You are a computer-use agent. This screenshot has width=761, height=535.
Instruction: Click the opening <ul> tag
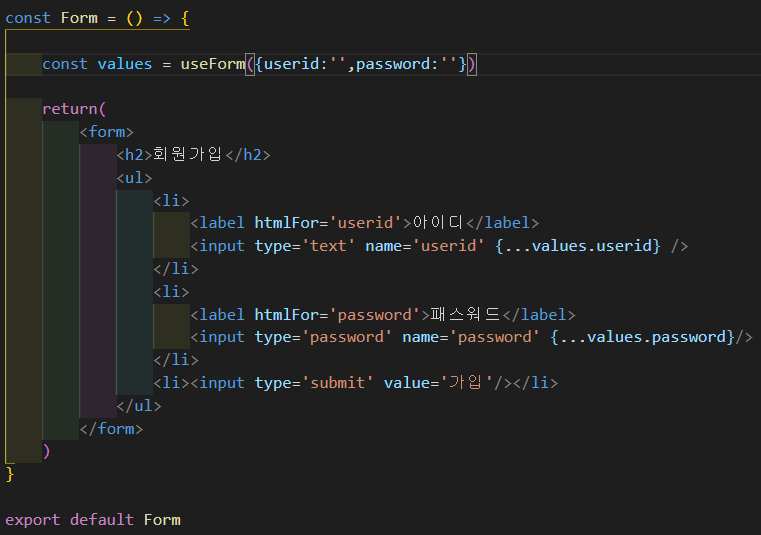(134, 178)
